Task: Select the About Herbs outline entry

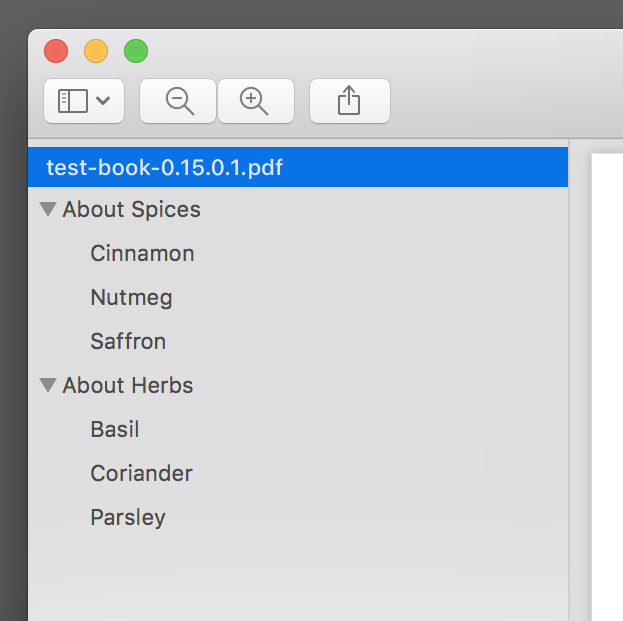Action: coord(128,385)
